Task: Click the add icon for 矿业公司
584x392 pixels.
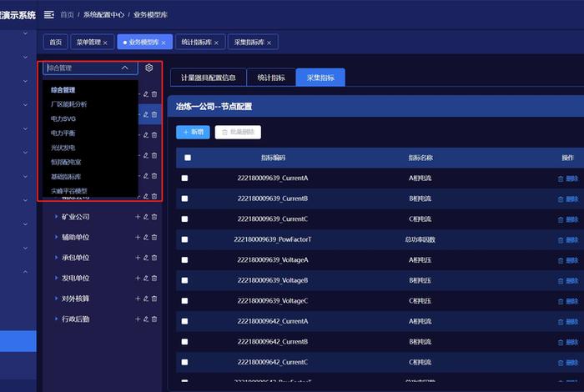Action: [x=138, y=217]
